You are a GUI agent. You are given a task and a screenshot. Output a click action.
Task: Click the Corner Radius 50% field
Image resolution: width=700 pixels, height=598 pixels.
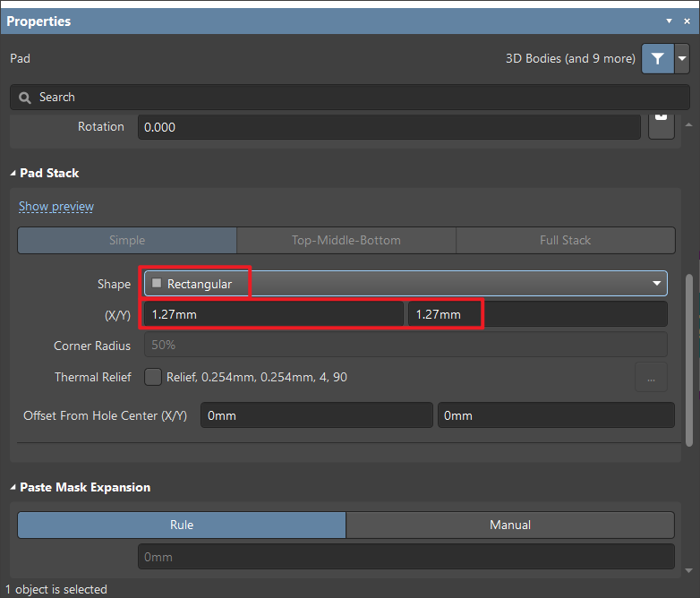pyautogui.click(x=405, y=345)
